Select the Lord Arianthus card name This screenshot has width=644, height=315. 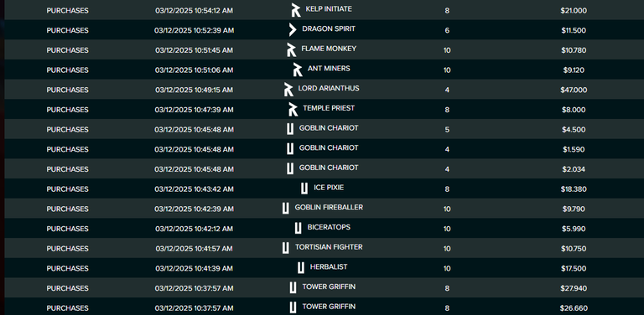coord(329,88)
